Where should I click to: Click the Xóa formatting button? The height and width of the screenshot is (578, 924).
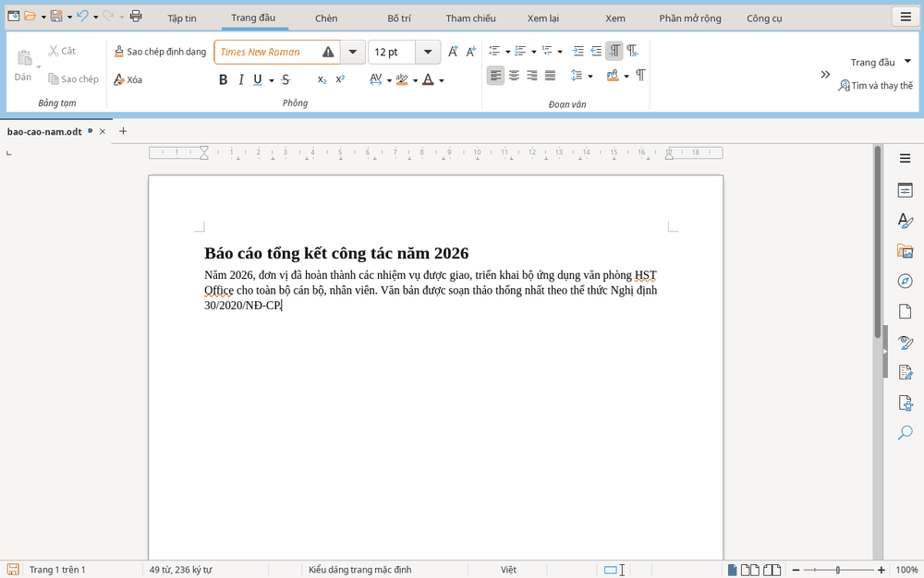tap(128, 79)
